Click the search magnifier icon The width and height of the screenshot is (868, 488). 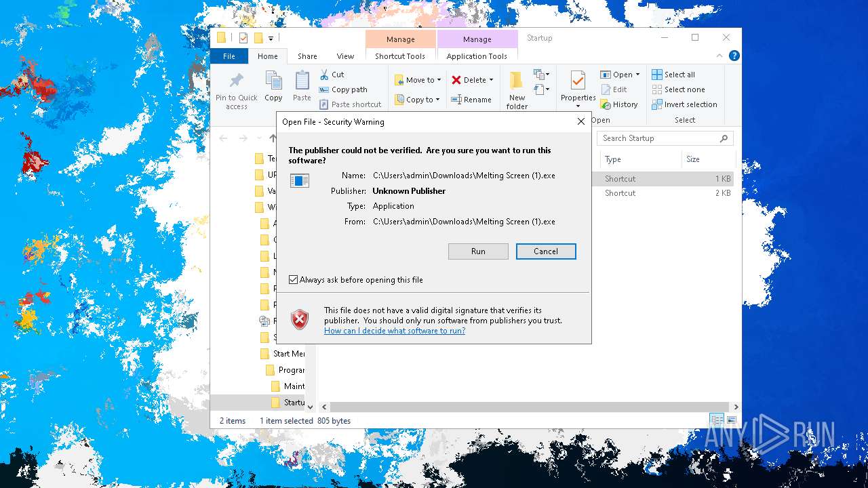(x=724, y=138)
